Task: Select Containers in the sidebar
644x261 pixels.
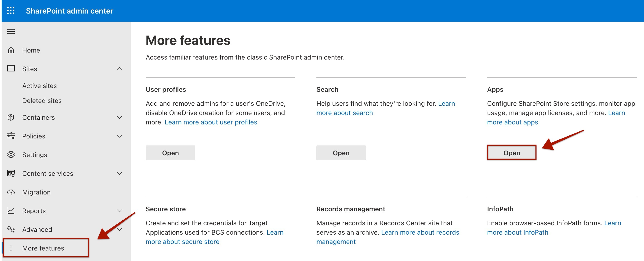Action: [66, 117]
